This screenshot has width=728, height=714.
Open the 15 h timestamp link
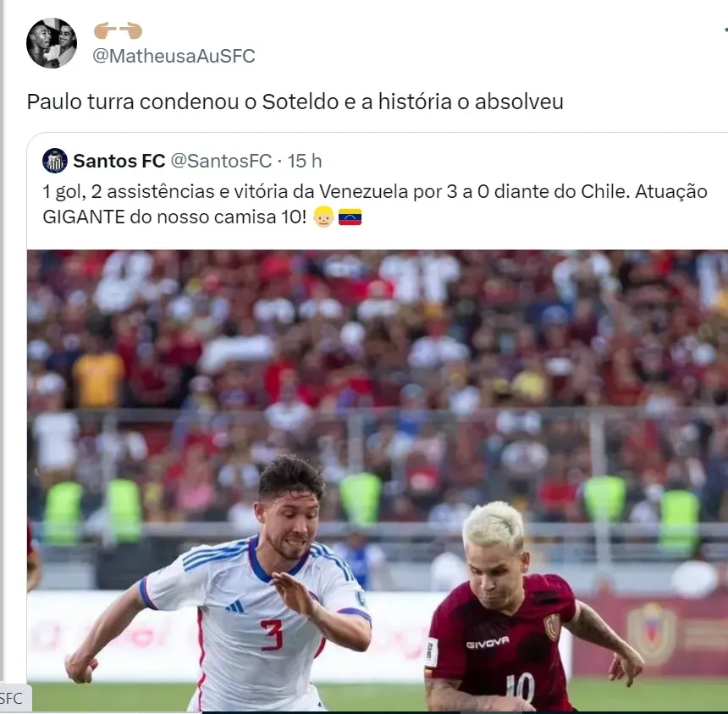point(304,161)
